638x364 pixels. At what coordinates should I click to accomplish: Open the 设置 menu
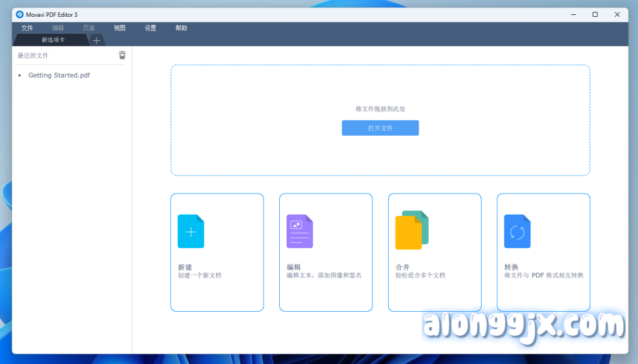click(151, 28)
